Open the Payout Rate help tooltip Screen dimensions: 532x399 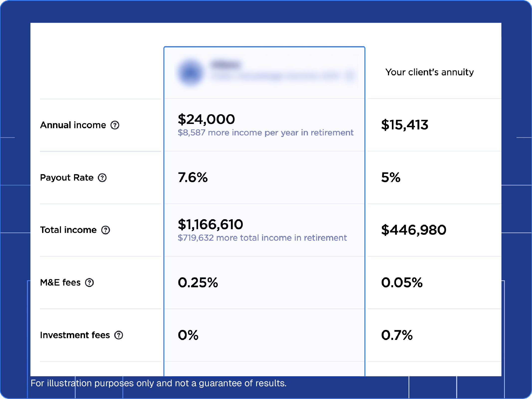[x=102, y=178]
